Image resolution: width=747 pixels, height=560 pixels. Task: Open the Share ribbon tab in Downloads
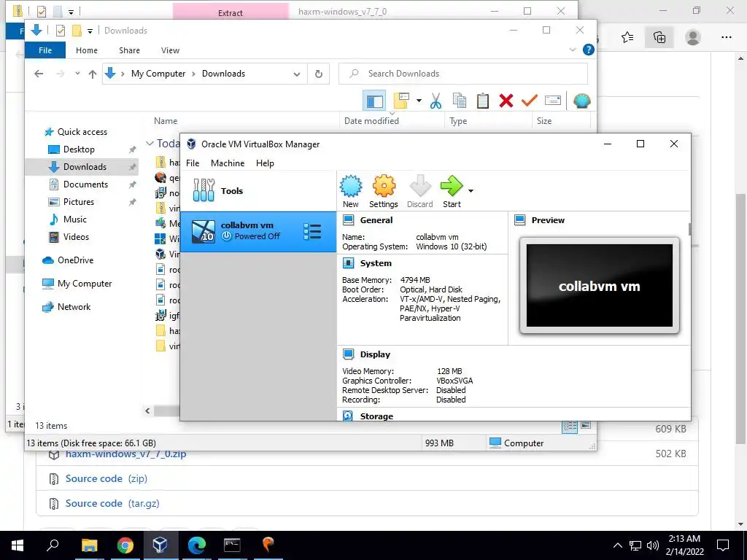[x=130, y=50]
